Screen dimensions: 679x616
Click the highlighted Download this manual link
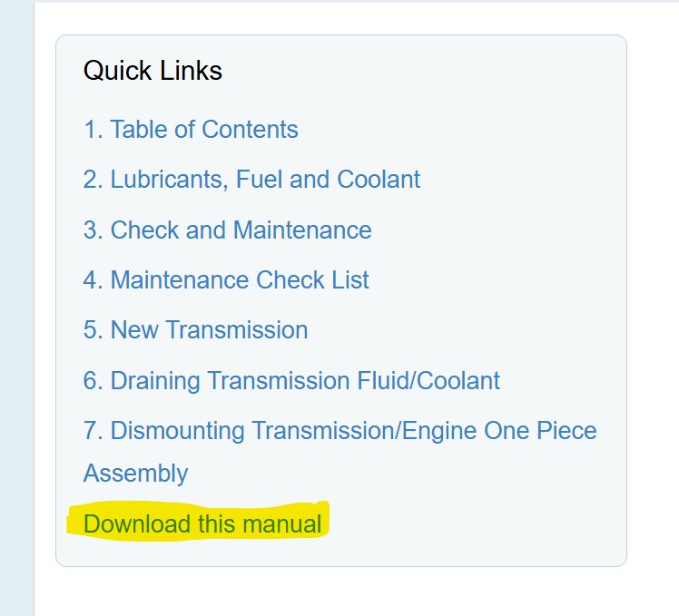tap(202, 523)
